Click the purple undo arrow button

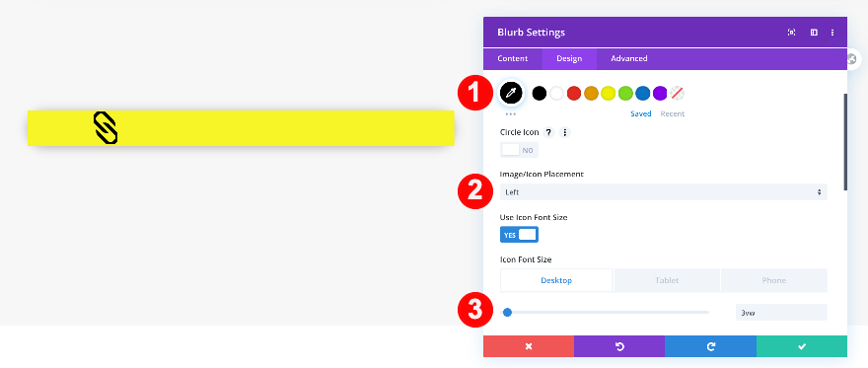click(x=619, y=346)
